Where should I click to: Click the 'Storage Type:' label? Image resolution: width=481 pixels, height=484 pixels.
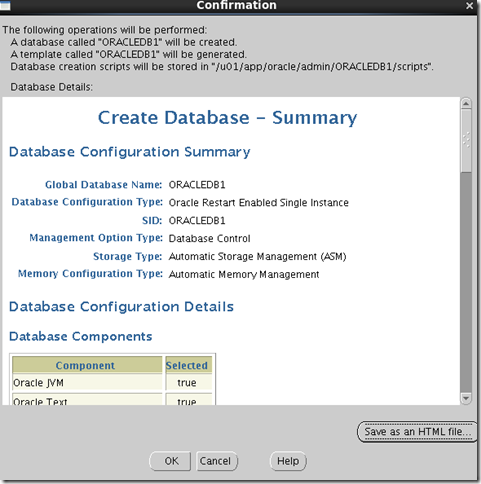coord(127,256)
